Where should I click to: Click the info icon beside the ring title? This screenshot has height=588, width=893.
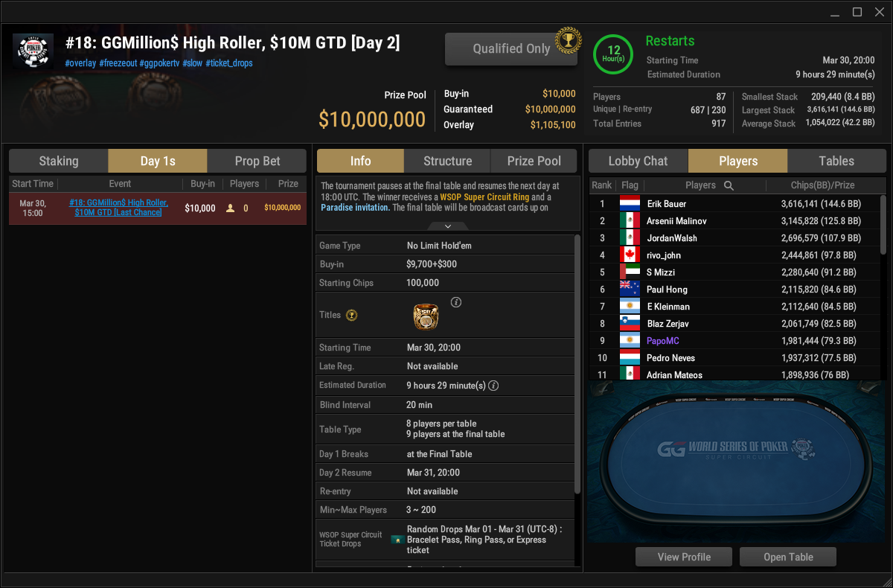click(x=456, y=302)
